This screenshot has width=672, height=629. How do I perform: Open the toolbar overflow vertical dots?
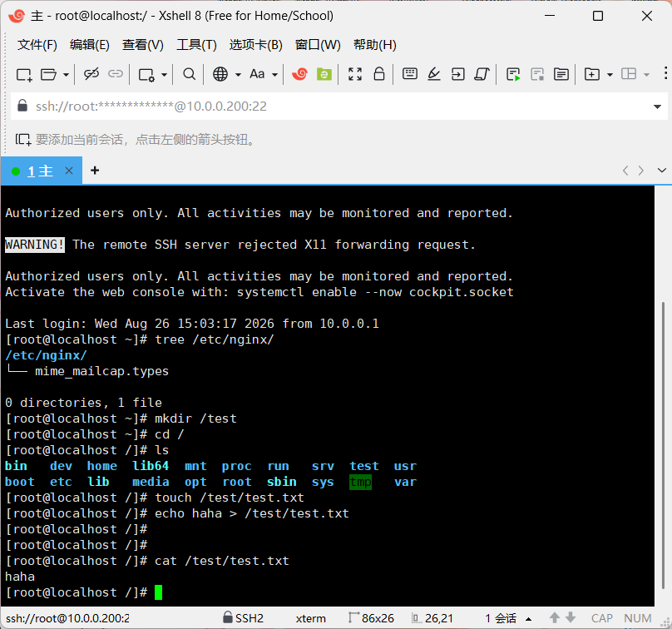tap(665, 73)
